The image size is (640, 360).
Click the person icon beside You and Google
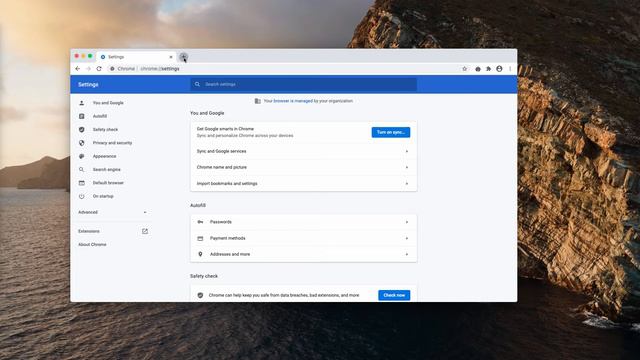pyautogui.click(x=82, y=103)
